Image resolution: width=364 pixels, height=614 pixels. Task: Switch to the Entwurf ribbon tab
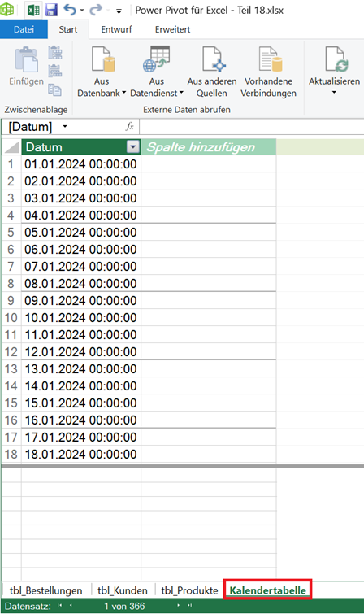click(116, 29)
